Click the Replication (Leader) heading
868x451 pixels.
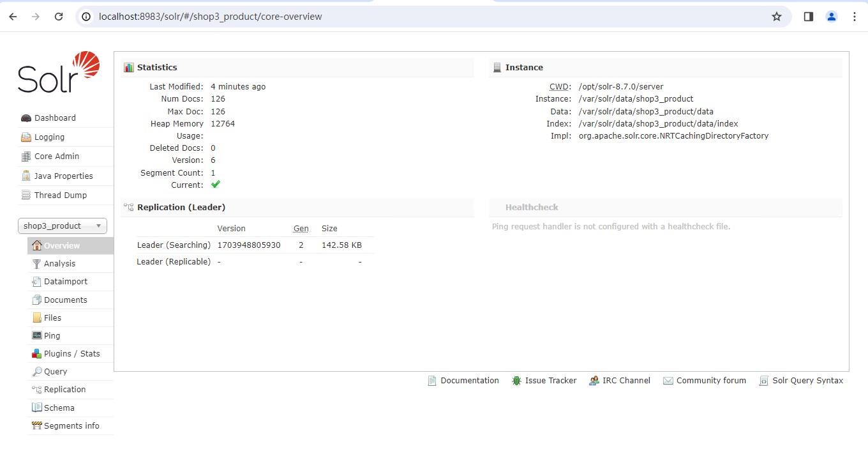point(181,208)
